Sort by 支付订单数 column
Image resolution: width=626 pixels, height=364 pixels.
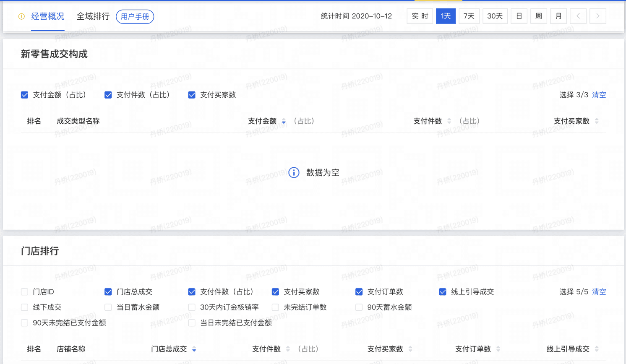[498, 349]
